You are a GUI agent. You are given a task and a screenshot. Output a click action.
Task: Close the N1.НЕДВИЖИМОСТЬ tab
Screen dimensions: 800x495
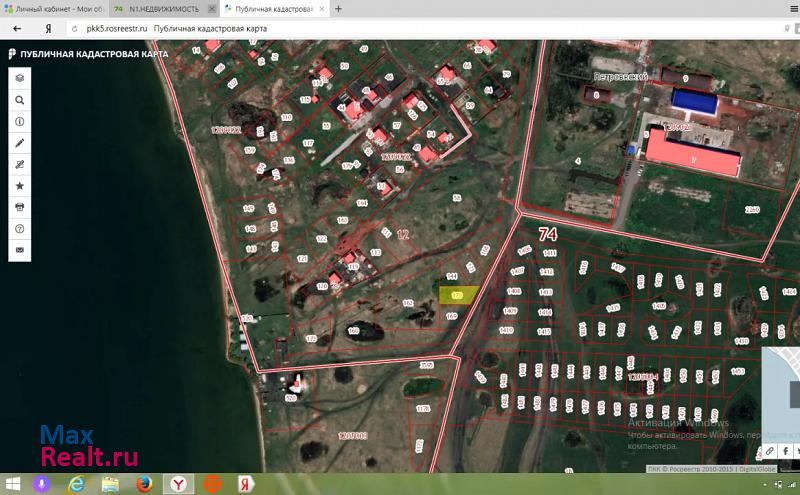(211, 9)
